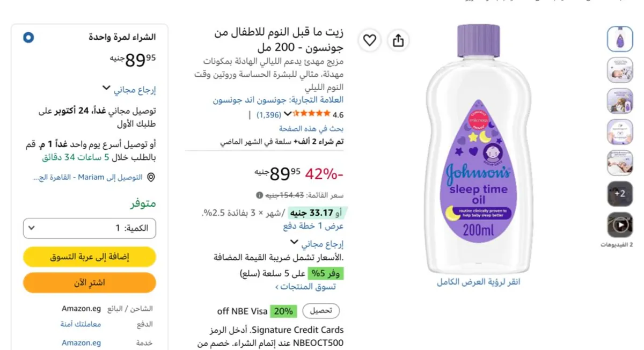
Task: Click the five-star rating stars
Action: click(x=312, y=114)
